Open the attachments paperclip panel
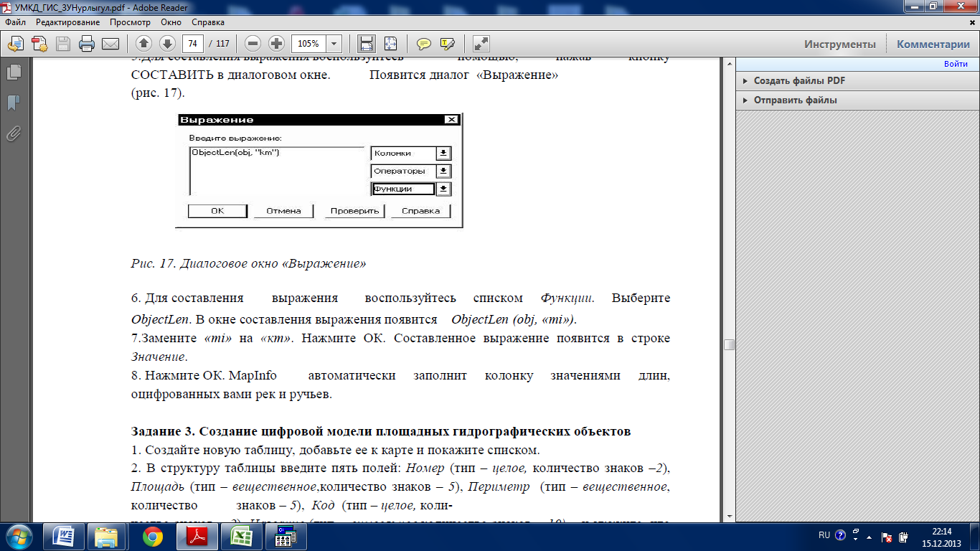 [13, 133]
